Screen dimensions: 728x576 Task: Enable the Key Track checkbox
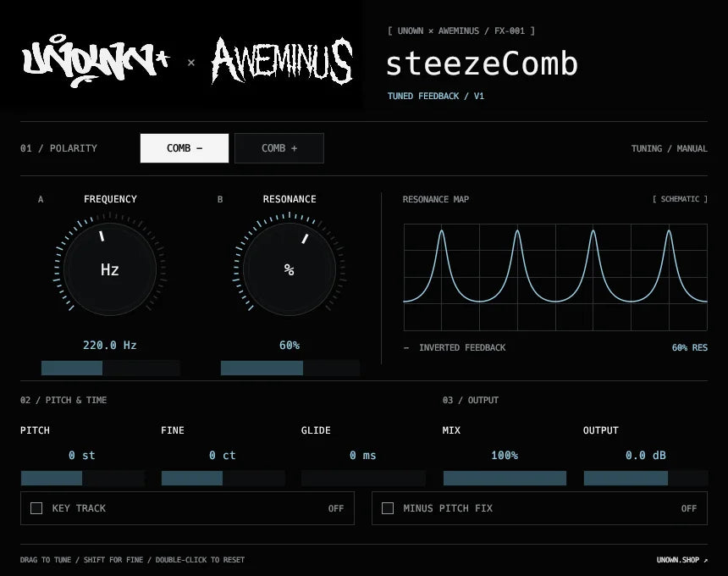[x=36, y=508]
